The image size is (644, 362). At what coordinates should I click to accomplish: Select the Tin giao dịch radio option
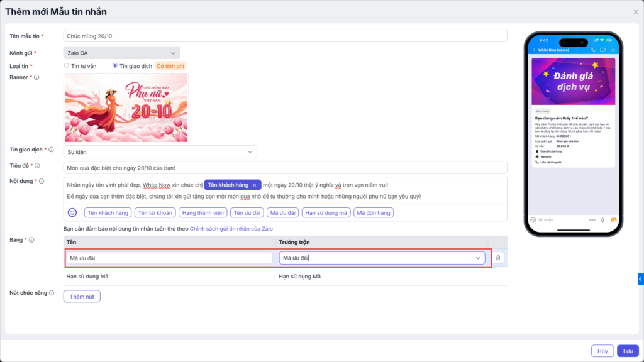point(115,65)
